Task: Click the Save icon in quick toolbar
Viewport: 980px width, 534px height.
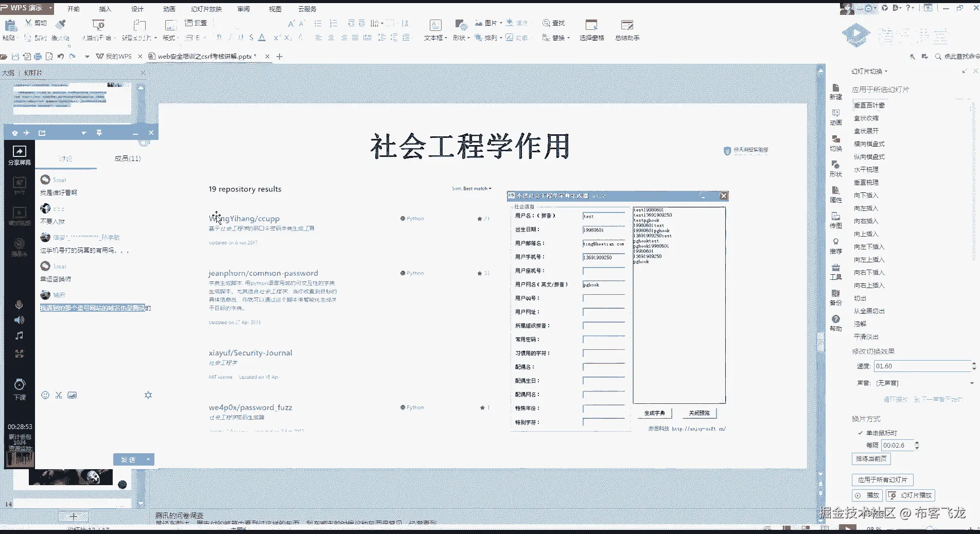Action: point(15,57)
